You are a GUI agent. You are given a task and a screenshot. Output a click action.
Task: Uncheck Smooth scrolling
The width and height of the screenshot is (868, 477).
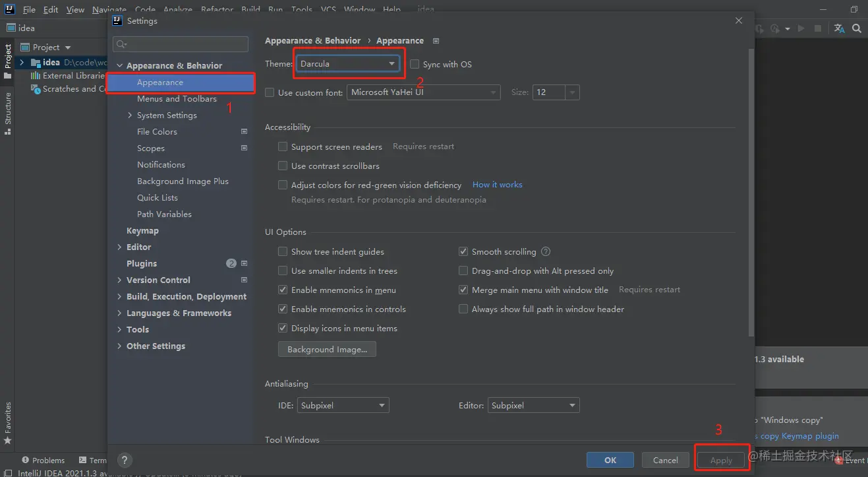(463, 251)
